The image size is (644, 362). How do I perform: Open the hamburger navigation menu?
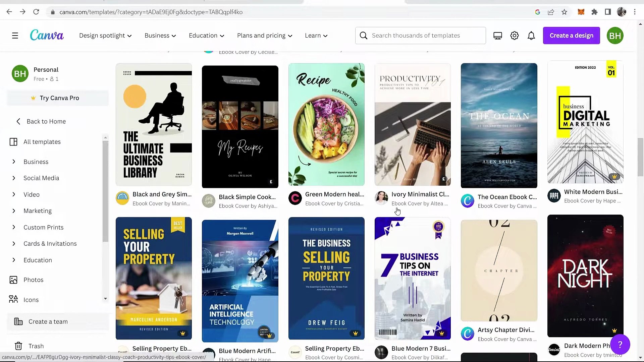point(15,35)
